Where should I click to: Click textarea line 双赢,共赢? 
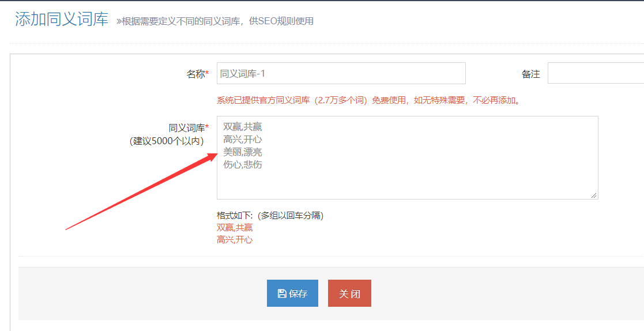point(243,127)
